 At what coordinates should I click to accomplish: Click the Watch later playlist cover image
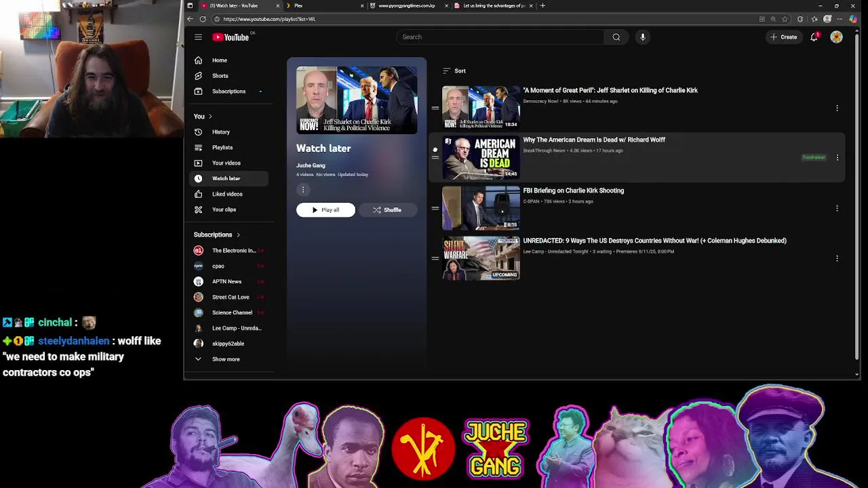(x=357, y=100)
